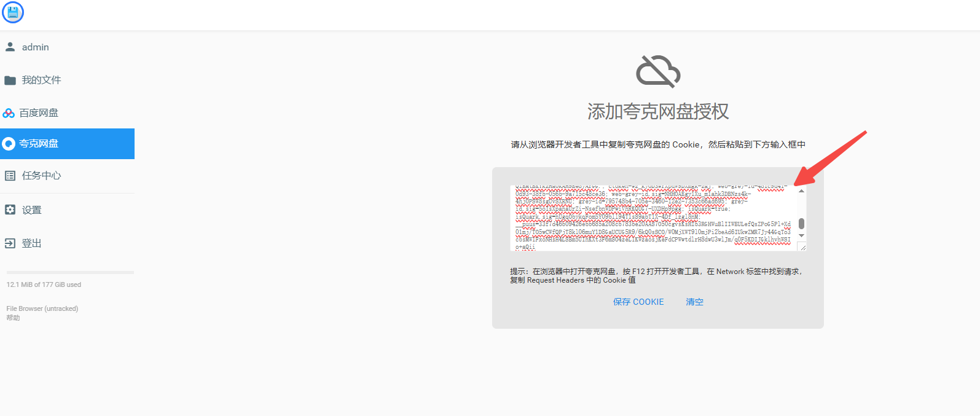
Task: Open the File Browser (untracked) version link
Action: tap(42, 308)
